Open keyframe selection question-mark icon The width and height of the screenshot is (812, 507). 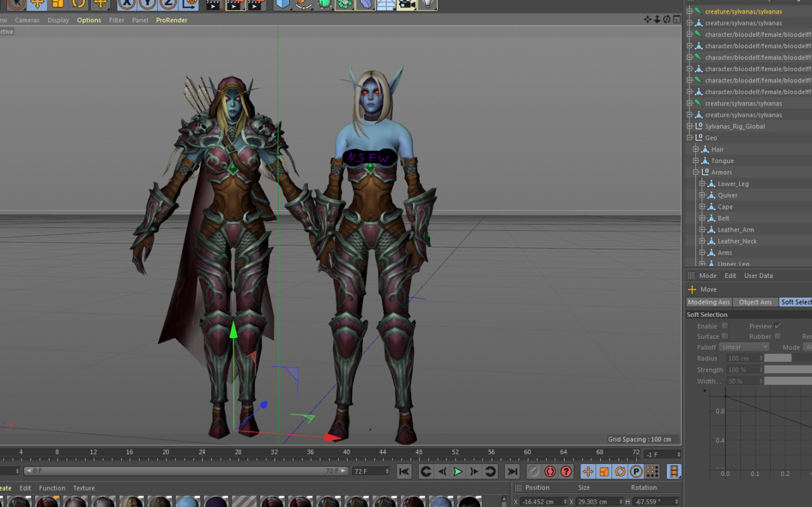coord(566,471)
